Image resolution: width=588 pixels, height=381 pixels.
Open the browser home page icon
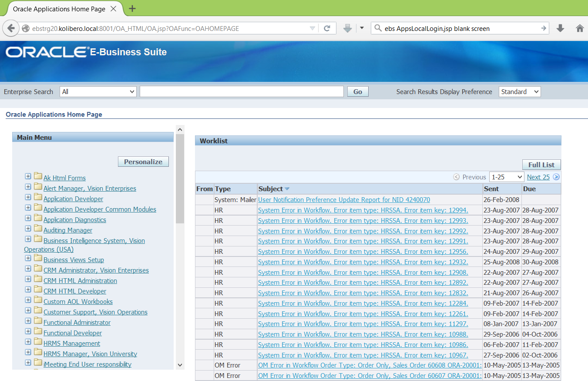pyautogui.click(x=580, y=28)
